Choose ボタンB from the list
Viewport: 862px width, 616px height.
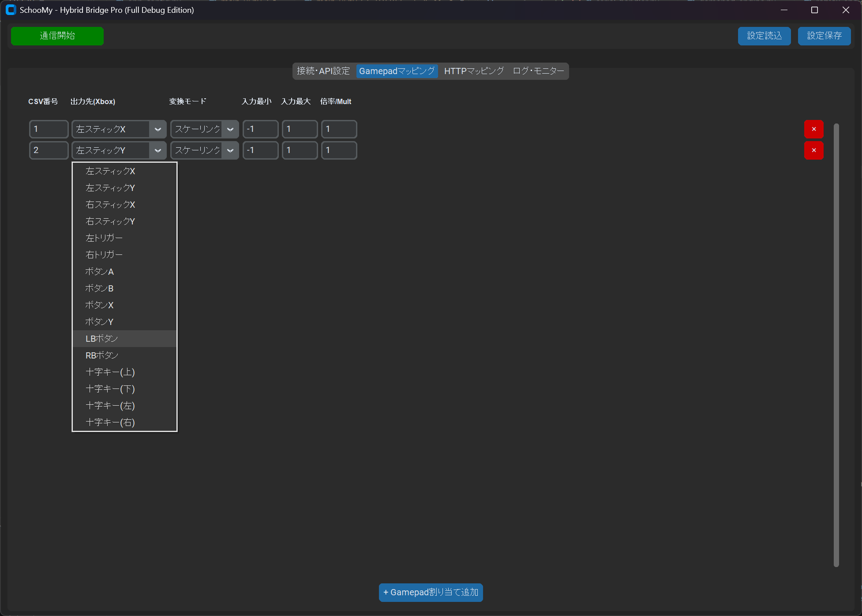(x=124, y=288)
